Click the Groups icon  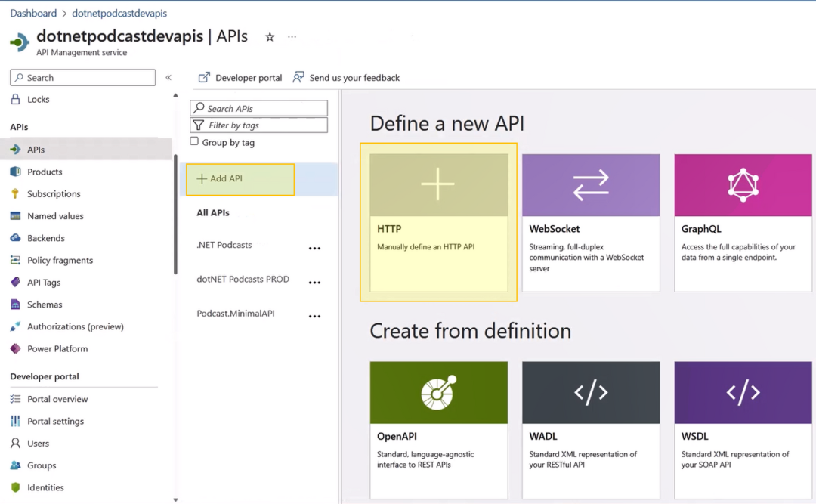[x=16, y=465]
